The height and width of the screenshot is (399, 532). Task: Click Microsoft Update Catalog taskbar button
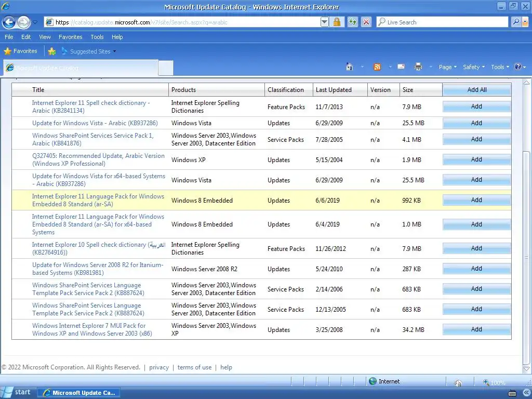(x=78, y=393)
